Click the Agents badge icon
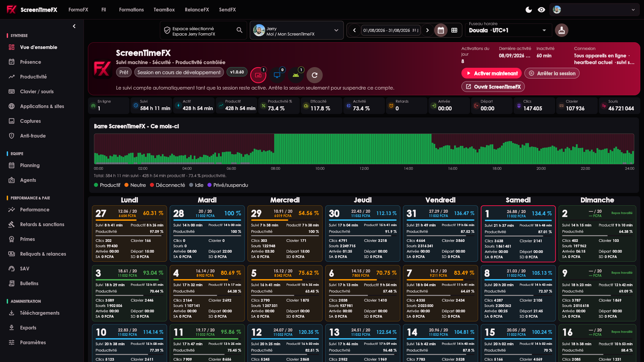 pyautogui.click(x=12, y=180)
